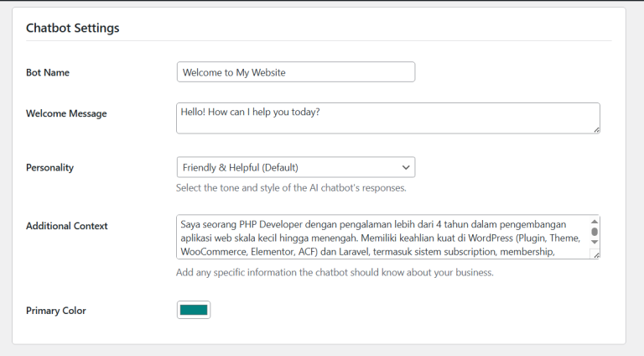Focus the Welcome Message text area
Screen dimensions: 644x356
coord(387,118)
